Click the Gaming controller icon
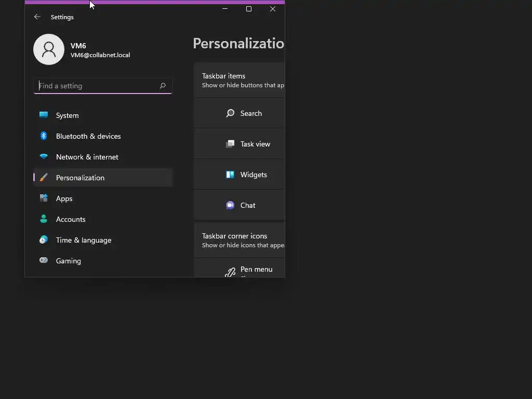Image resolution: width=532 pixels, height=399 pixels. [44, 261]
